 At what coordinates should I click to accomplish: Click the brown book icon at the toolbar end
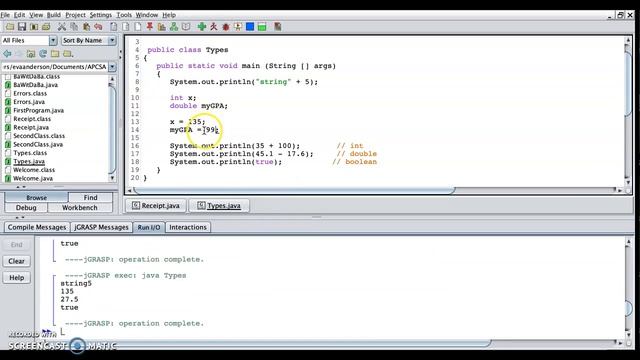(x=278, y=27)
